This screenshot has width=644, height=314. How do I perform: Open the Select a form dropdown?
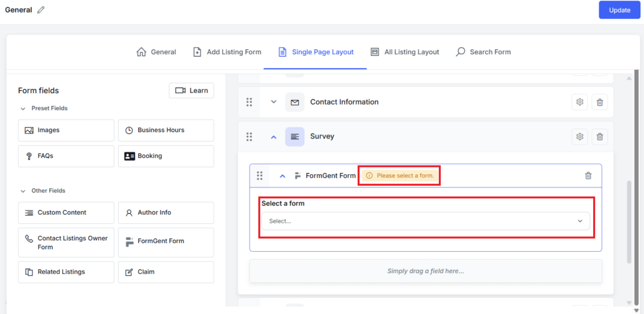(426, 221)
